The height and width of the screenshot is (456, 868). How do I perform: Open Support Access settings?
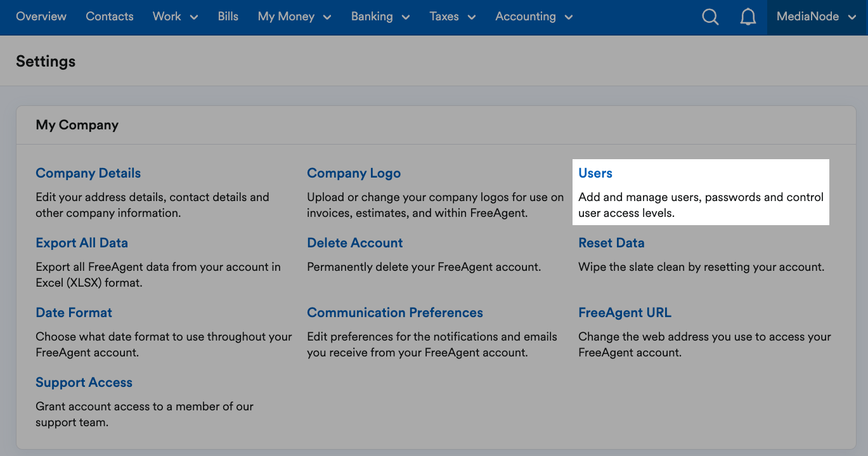point(84,382)
